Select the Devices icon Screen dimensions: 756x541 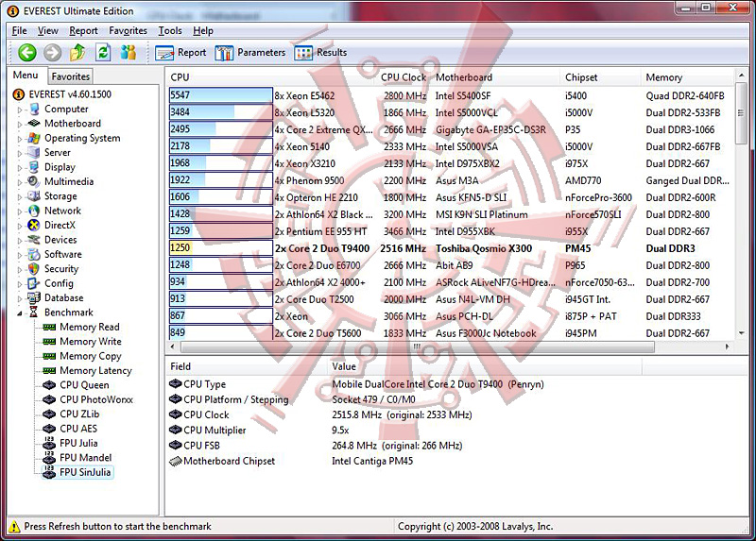click(34, 240)
